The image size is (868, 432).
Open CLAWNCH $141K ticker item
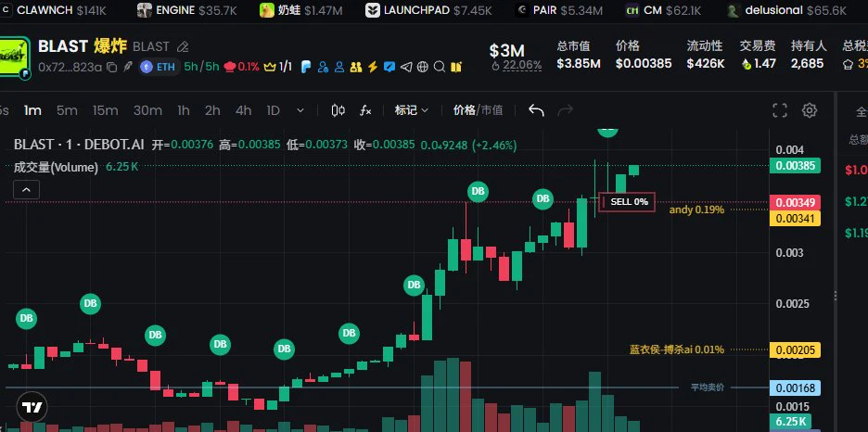(x=54, y=10)
